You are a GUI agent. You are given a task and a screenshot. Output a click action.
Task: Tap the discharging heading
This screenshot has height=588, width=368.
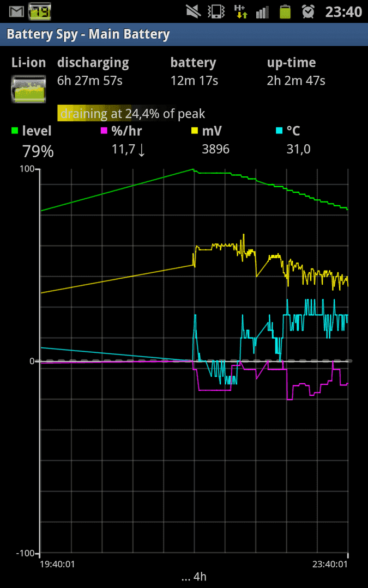[x=93, y=63]
